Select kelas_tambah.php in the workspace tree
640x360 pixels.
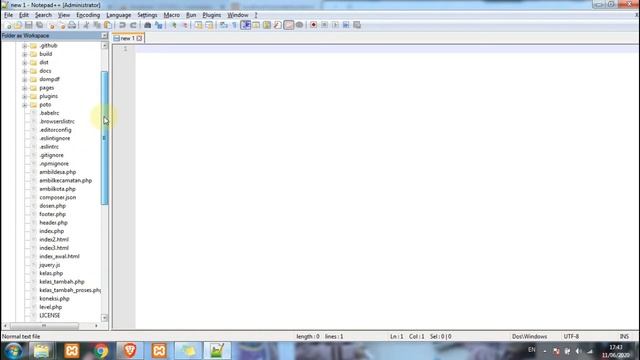62,282
